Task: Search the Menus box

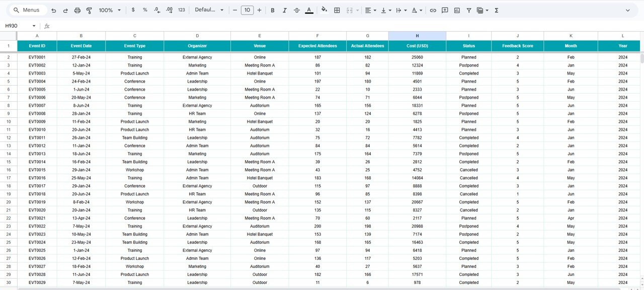Action: click(x=30, y=10)
